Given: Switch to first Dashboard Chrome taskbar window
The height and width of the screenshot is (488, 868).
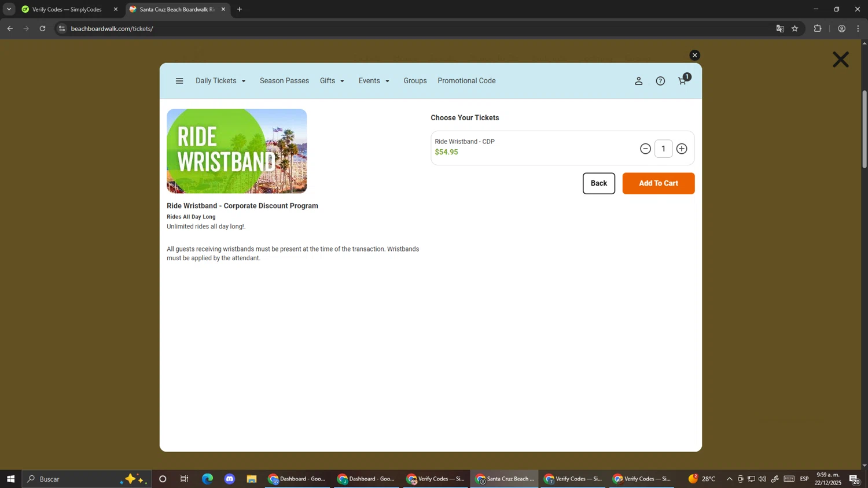Looking at the screenshot, I should (x=297, y=479).
